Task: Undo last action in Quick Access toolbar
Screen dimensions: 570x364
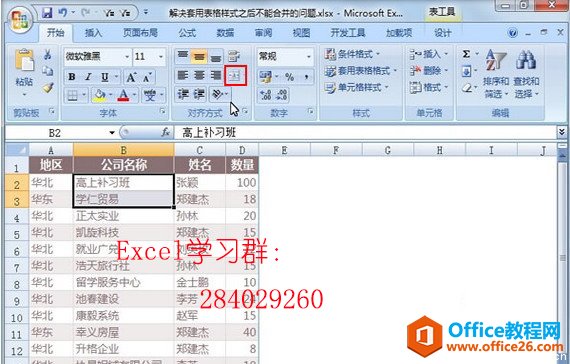Action: pyautogui.click(x=63, y=13)
